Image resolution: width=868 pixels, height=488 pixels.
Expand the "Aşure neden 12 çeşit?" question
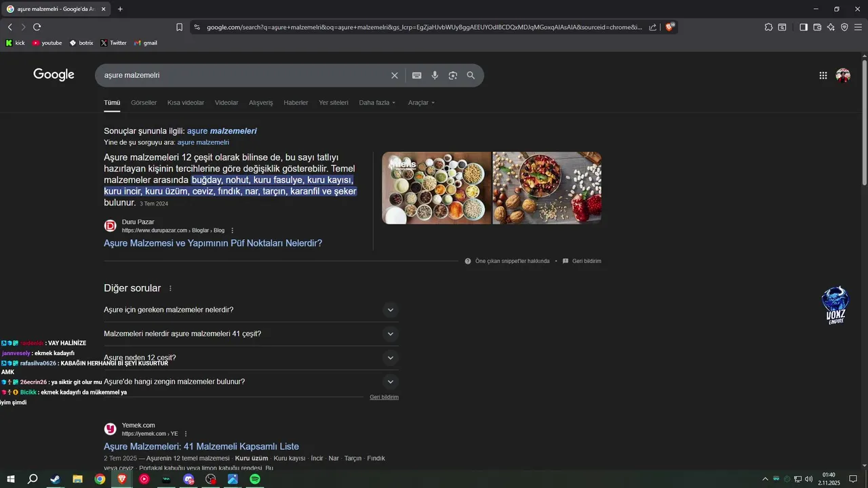point(251,358)
